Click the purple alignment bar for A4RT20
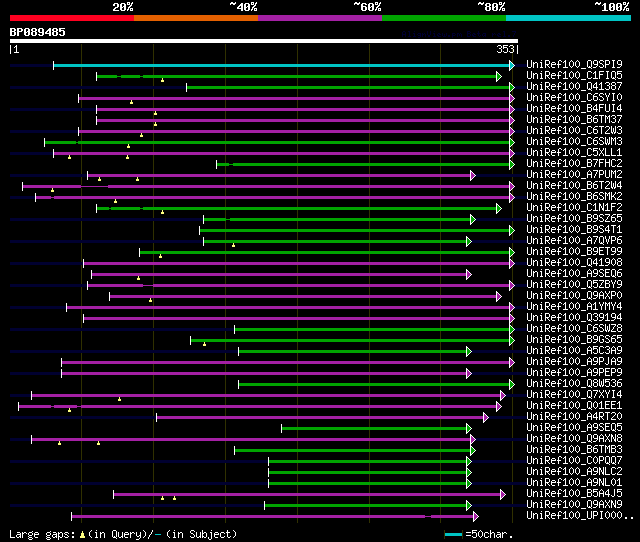 (320, 418)
